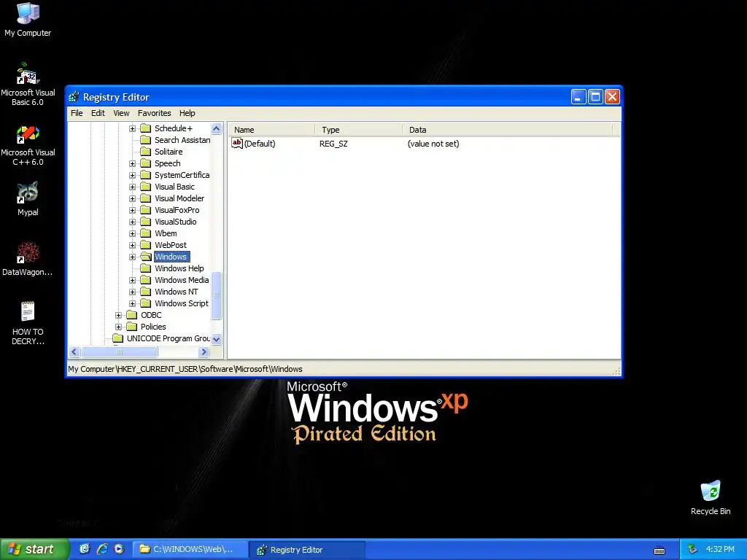Viewport: 747px width, 560px height.
Task: Expand the VisualStudio registry key
Action: 133,222
